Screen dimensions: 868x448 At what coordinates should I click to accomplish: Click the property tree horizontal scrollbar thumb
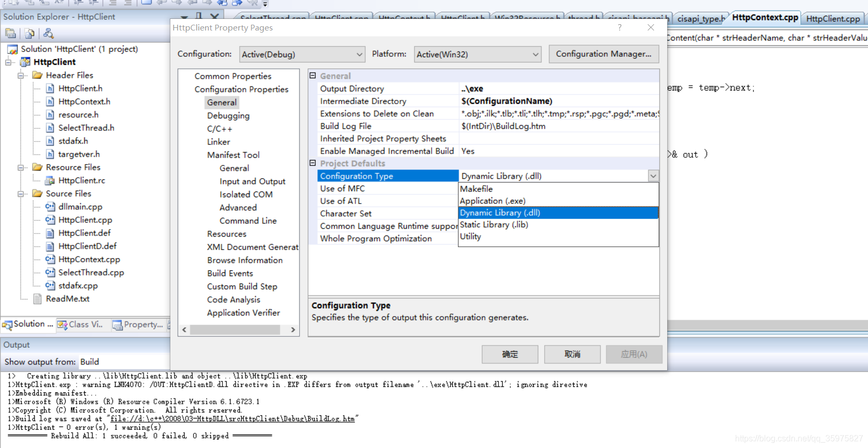click(234, 330)
